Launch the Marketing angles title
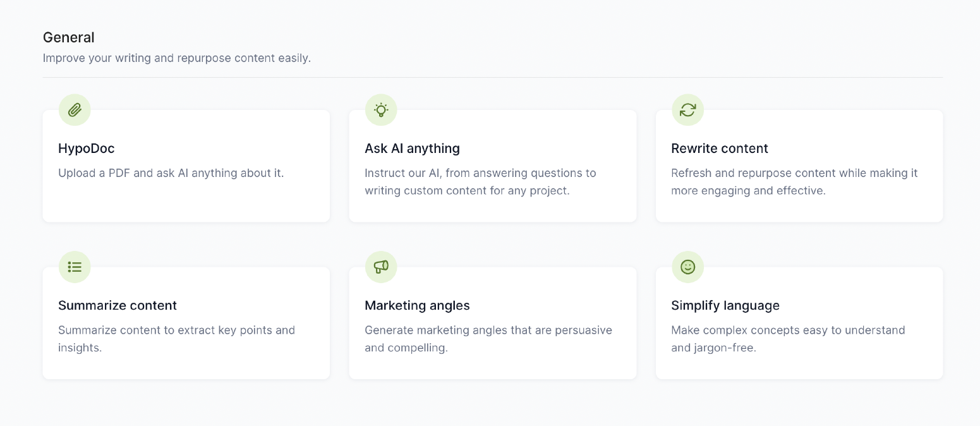 [417, 305]
